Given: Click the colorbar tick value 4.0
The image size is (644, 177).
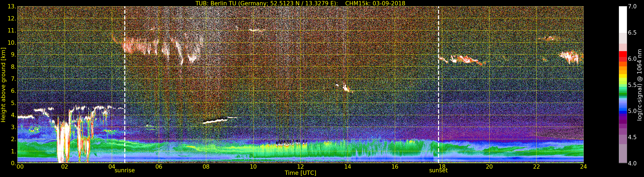Looking at the screenshot, I should point(632,163).
